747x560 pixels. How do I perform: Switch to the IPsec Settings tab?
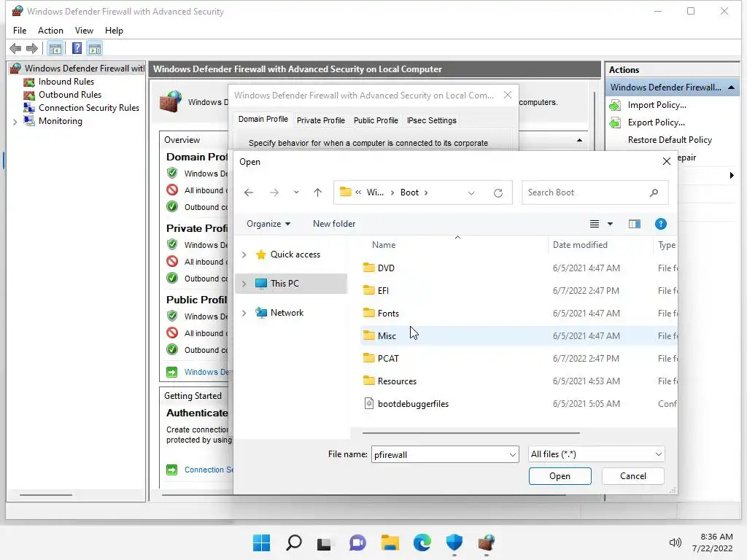[432, 120]
